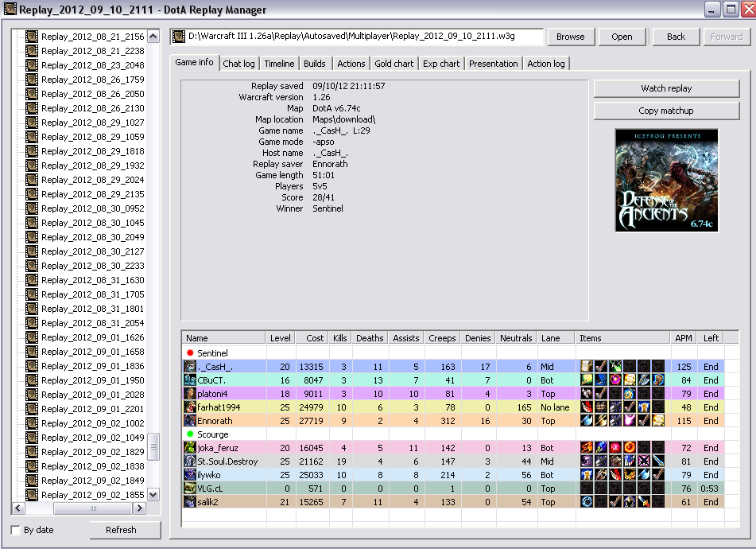Image resolution: width=756 pixels, height=549 pixels.
Task: Click the Open button
Action: pyautogui.click(x=622, y=37)
